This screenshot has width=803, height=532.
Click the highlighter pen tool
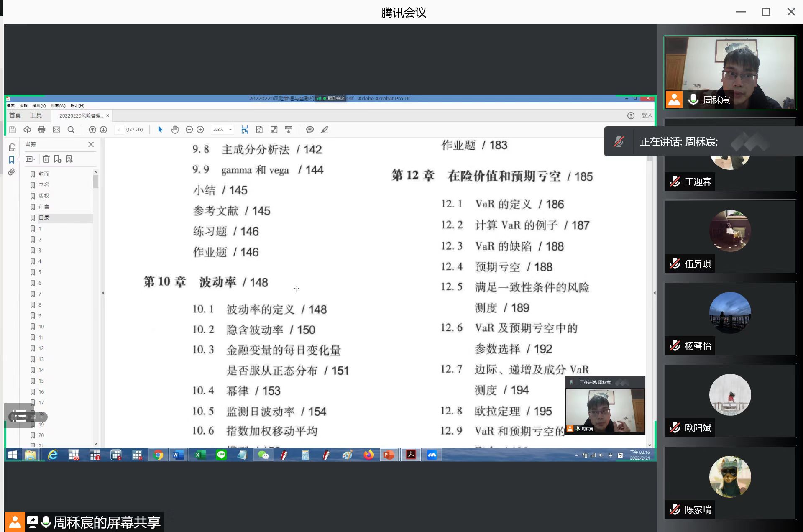pyautogui.click(x=325, y=130)
